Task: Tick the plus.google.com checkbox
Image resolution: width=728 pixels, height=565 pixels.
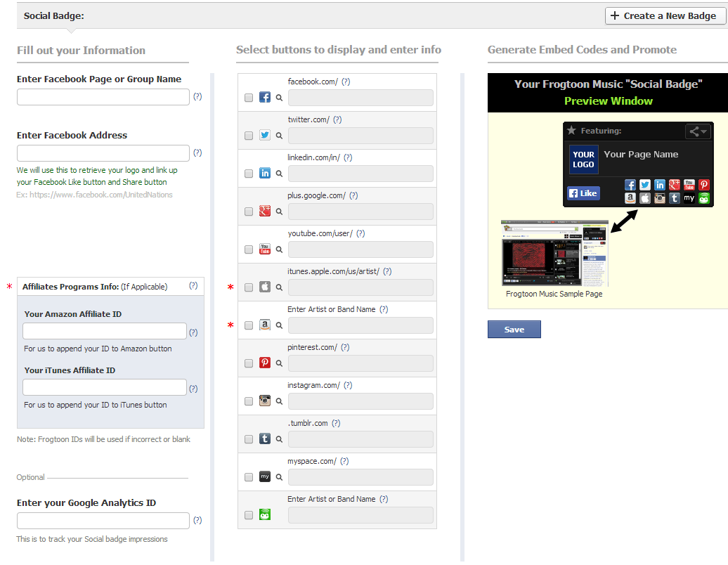Action: pyautogui.click(x=249, y=212)
